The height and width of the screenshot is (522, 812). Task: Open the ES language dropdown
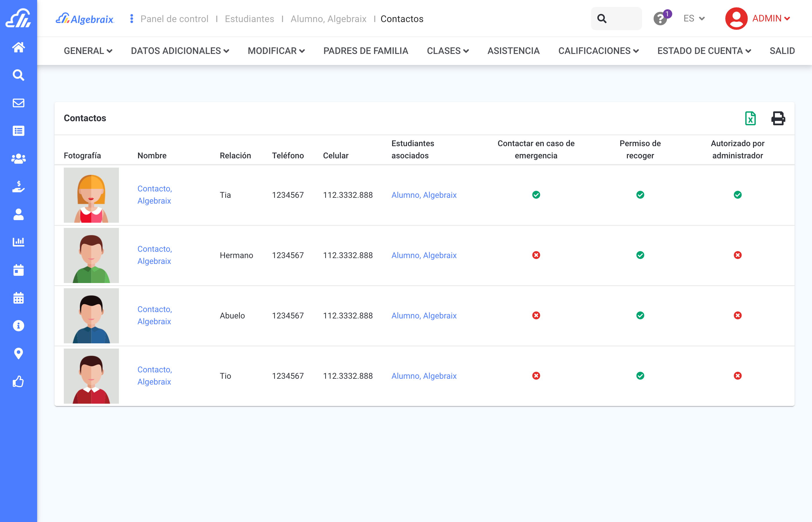click(694, 19)
